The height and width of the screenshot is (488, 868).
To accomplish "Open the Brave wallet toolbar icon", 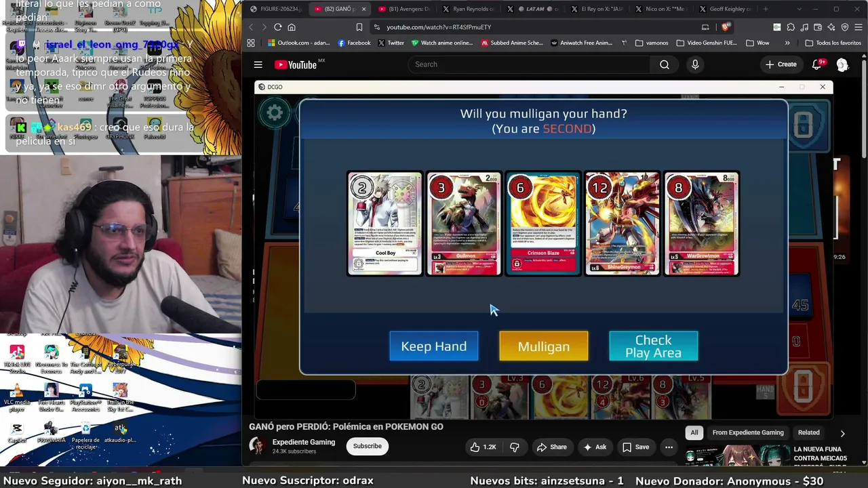I will pyautogui.click(x=818, y=27).
